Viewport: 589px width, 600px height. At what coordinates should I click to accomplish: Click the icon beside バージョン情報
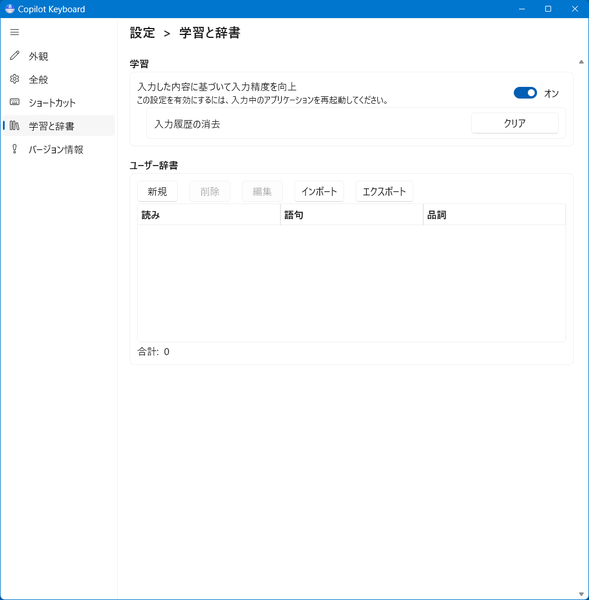pyautogui.click(x=15, y=149)
